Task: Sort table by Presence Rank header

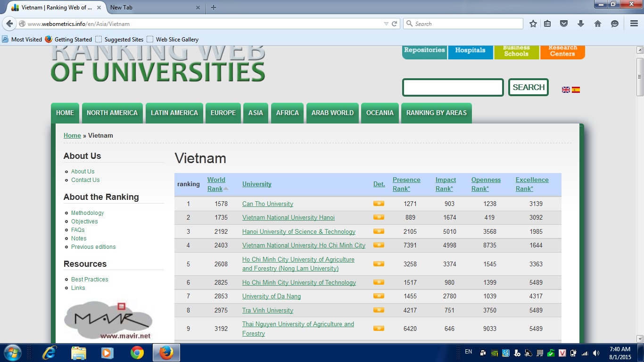Action: coord(406,184)
